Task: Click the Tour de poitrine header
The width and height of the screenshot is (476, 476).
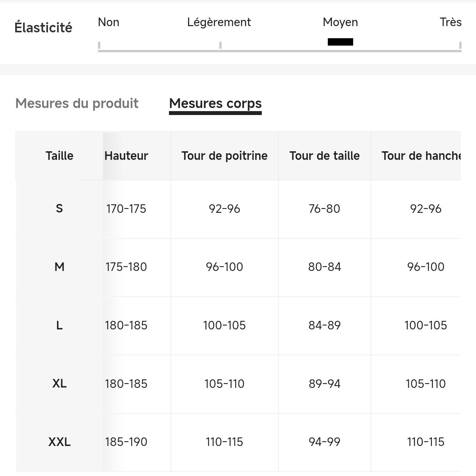Action: click(224, 156)
